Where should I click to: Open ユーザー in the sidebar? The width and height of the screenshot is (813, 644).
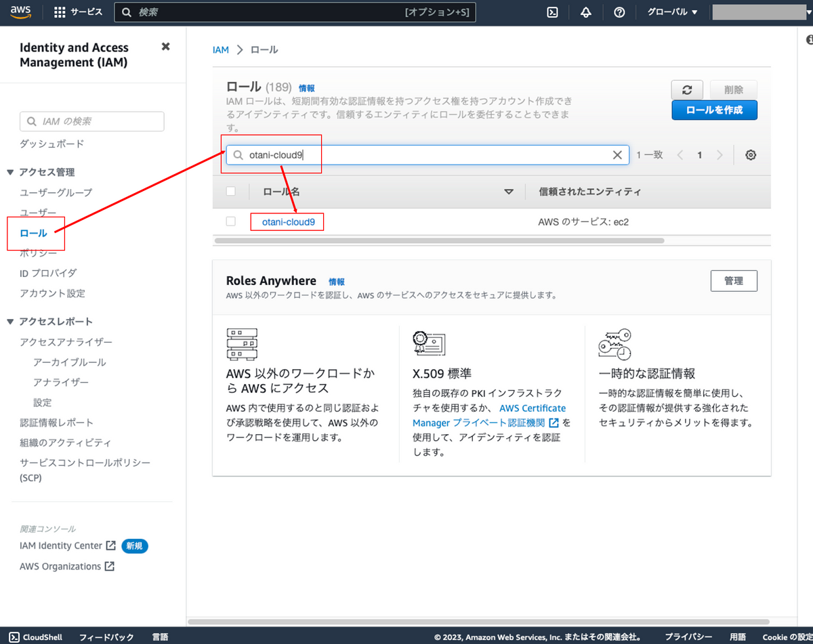(x=38, y=213)
